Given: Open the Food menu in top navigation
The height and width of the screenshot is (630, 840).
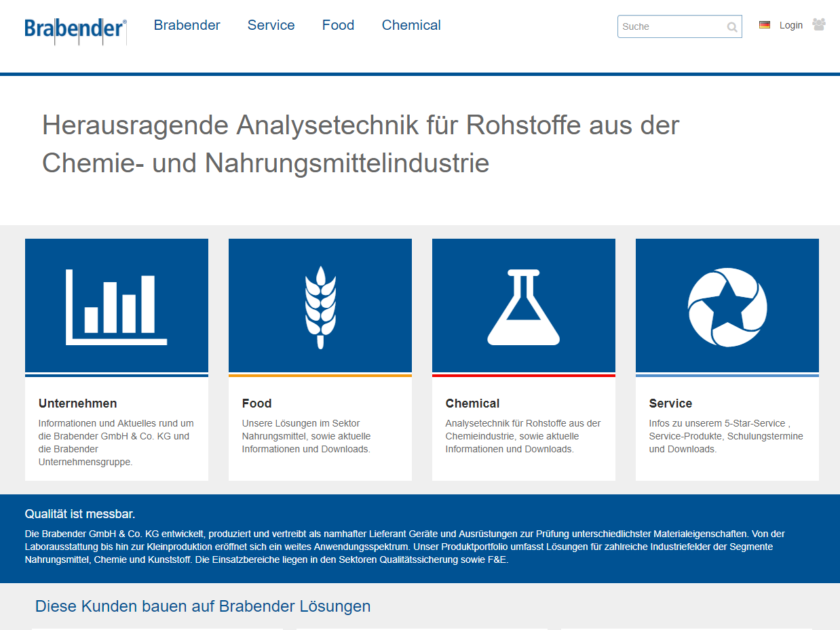Looking at the screenshot, I should (338, 25).
